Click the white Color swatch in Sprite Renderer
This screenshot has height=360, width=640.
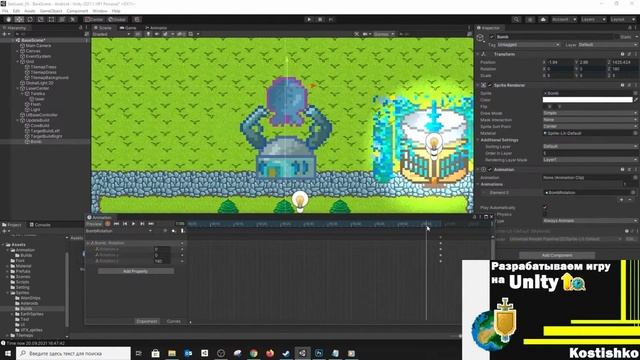pyautogui.click(x=587, y=100)
